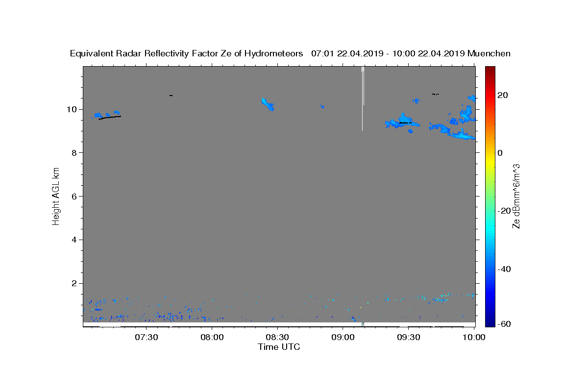Click the colorbar tick label '0'
This screenshot has width=588, height=392.
click(x=500, y=153)
